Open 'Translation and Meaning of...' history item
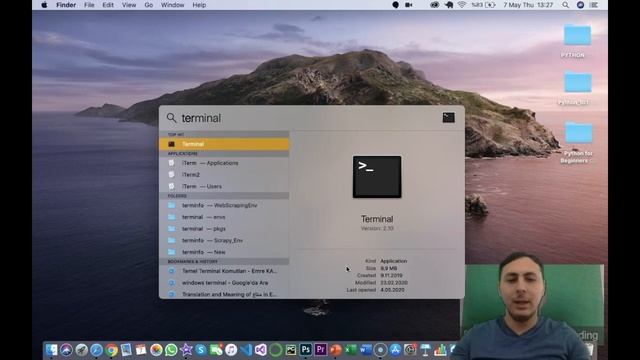The height and width of the screenshot is (360, 640). click(224, 294)
